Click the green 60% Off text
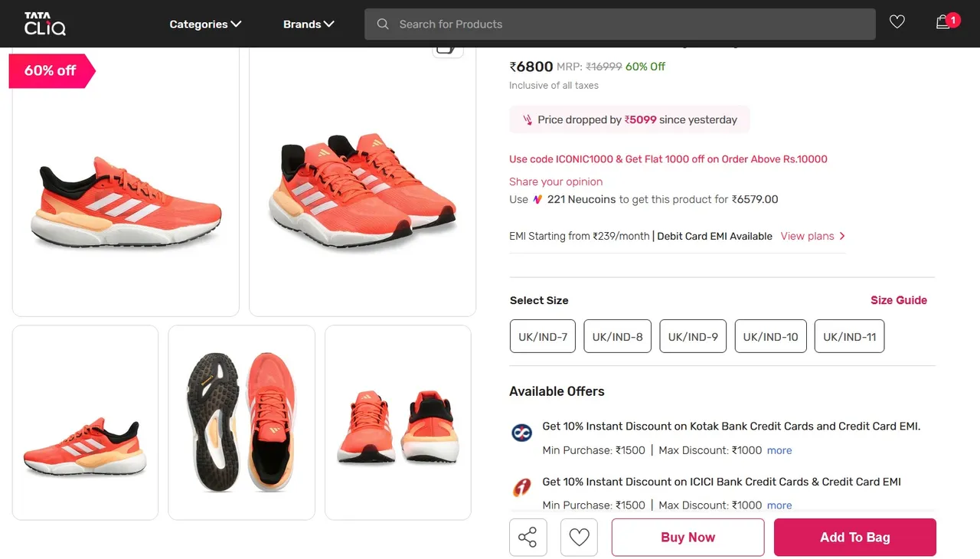 point(645,67)
